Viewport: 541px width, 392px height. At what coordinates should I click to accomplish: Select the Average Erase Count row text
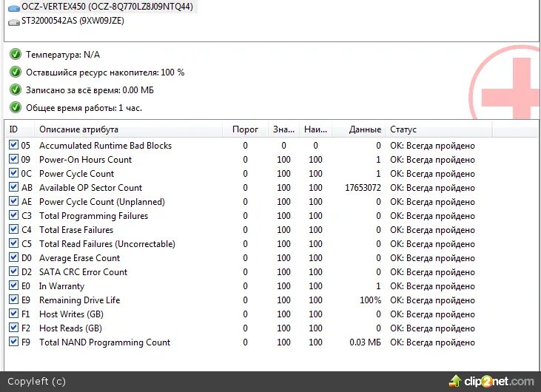click(x=80, y=258)
